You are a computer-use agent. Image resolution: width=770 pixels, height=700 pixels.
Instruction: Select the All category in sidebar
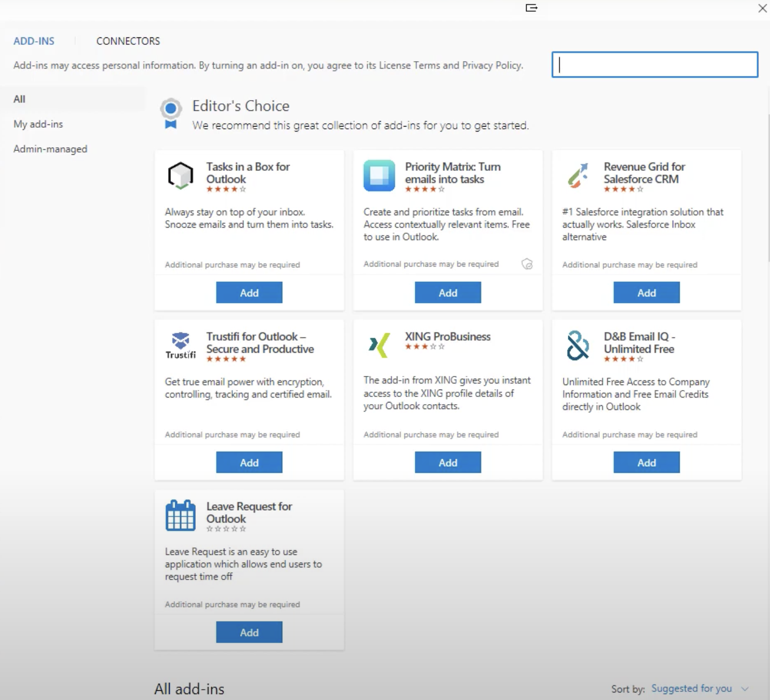[72, 99]
